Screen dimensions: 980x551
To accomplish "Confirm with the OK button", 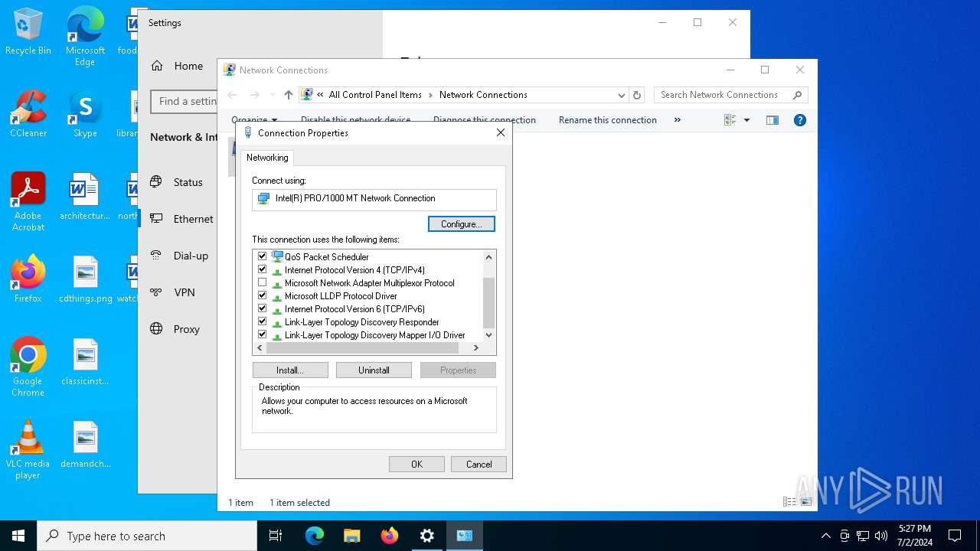I will pos(416,465).
